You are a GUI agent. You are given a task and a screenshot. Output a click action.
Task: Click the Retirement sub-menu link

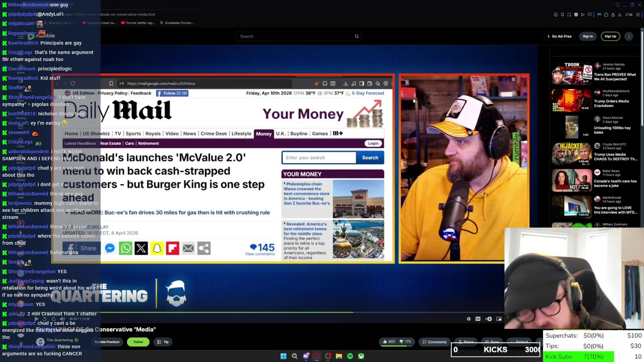148,143
